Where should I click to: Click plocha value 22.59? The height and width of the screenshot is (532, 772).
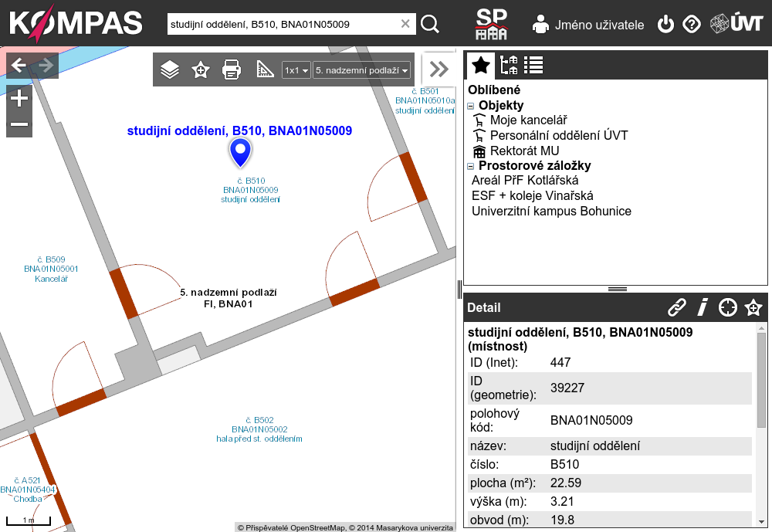566,483
